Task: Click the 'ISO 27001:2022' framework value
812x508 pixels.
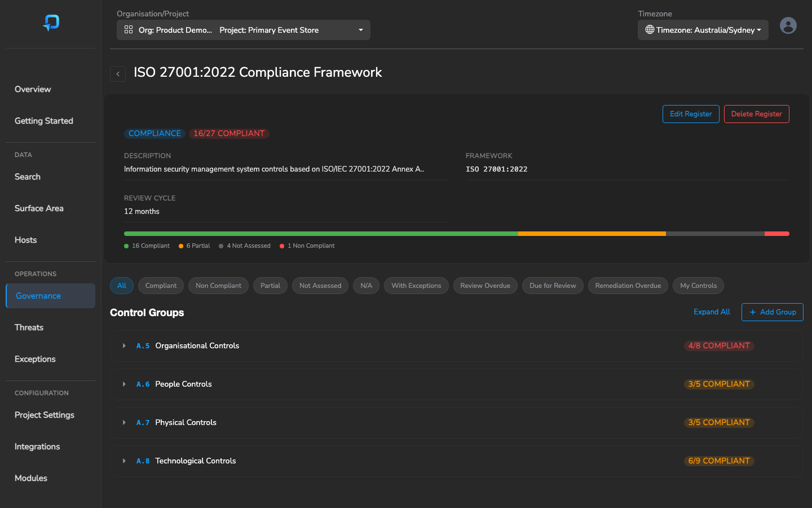Action: point(497,169)
